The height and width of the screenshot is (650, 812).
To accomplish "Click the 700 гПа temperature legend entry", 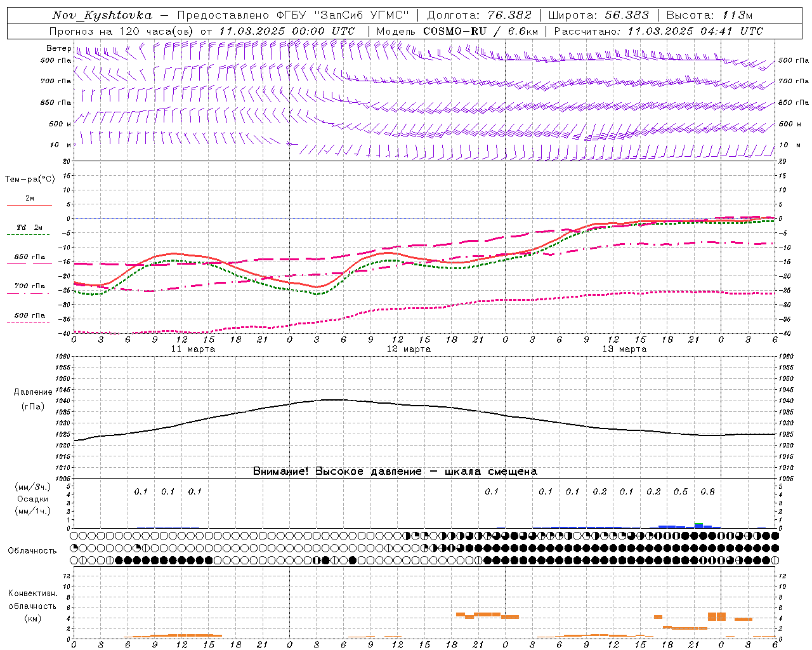I will tap(30, 286).
